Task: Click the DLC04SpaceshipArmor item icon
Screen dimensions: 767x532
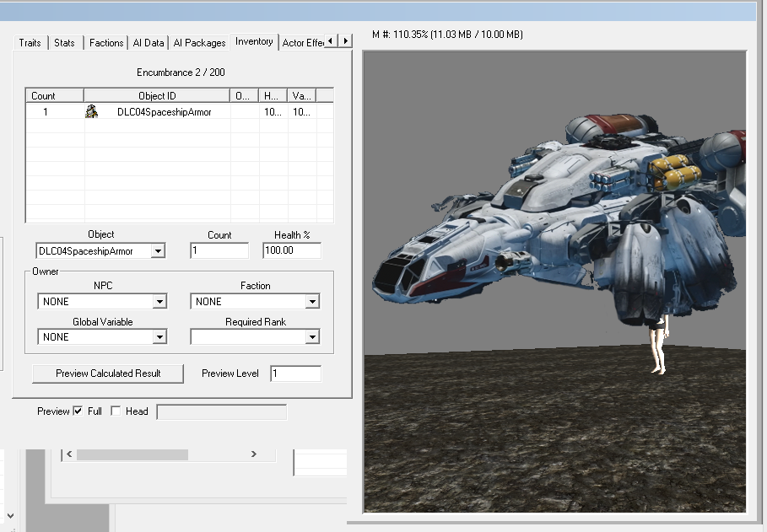Action: (x=91, y=111)
